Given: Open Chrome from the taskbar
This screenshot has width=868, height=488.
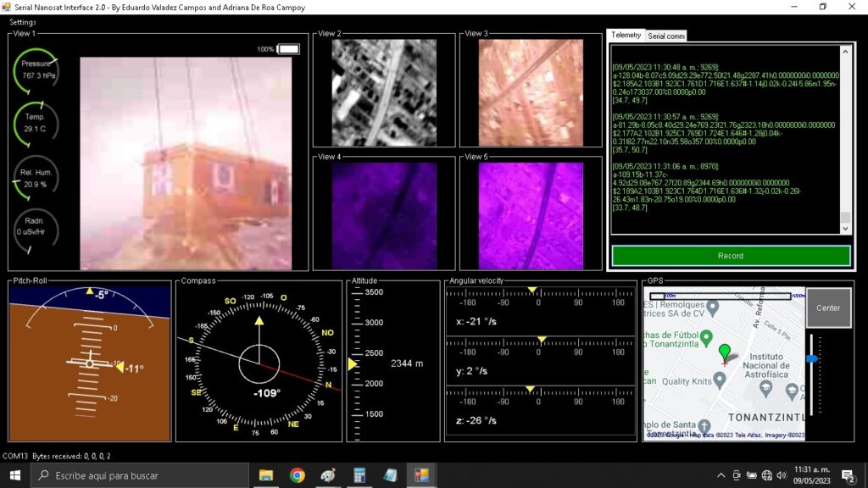Looking at the screenshot, I should click(297, 475).
